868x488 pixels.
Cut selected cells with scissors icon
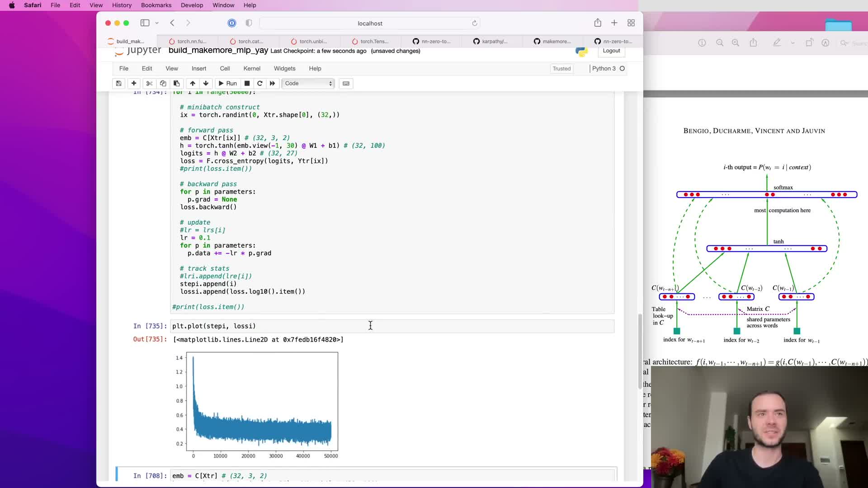pos(149,84)
